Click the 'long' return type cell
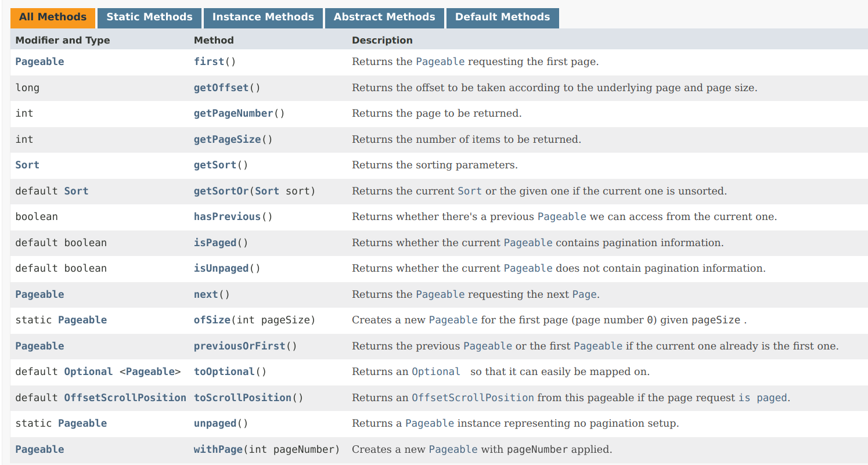868x465 pixels. click(x=27, y=88)
